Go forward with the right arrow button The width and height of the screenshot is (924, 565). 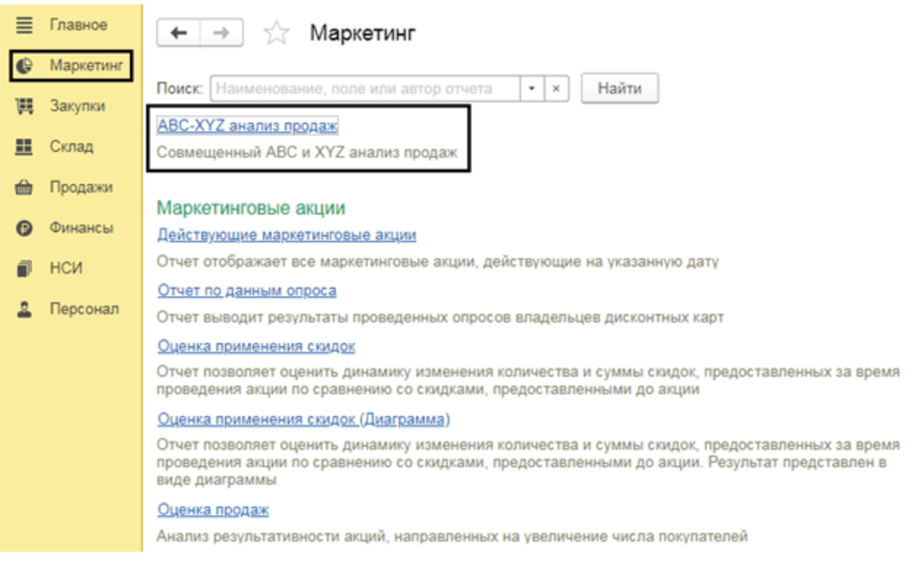click(221, 33)
